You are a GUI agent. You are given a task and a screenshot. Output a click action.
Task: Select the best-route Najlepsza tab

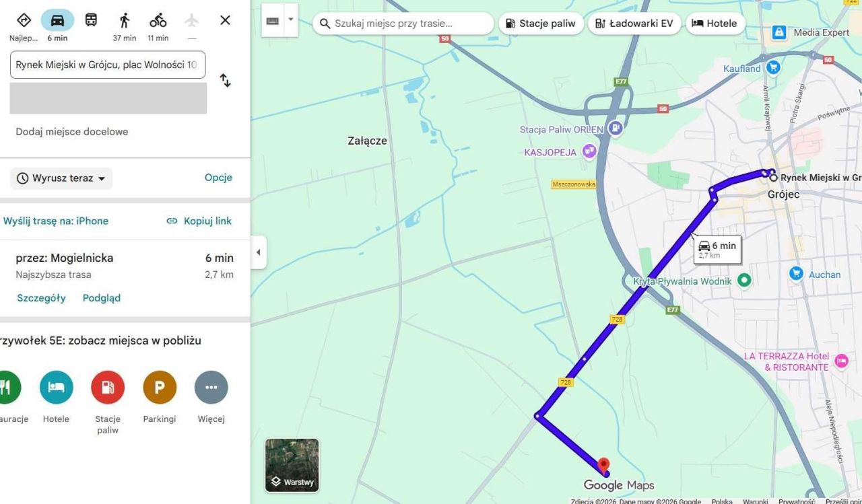tap(24, 20)
